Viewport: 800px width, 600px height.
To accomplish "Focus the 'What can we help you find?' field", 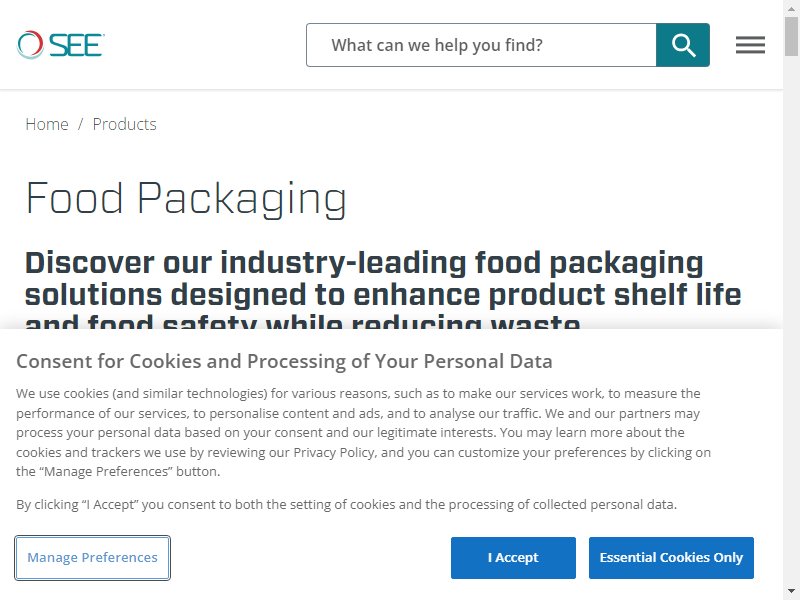I will [x=481, y=45].
